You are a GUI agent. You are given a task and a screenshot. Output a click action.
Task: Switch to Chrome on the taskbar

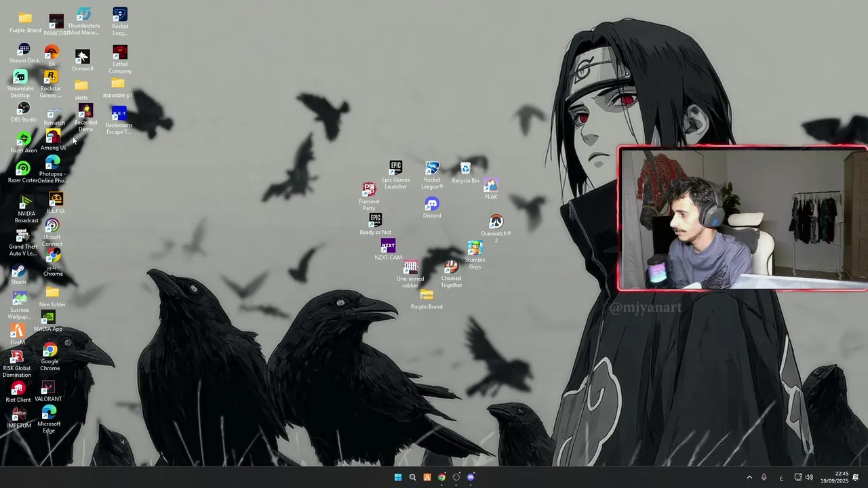coord(441,477)
